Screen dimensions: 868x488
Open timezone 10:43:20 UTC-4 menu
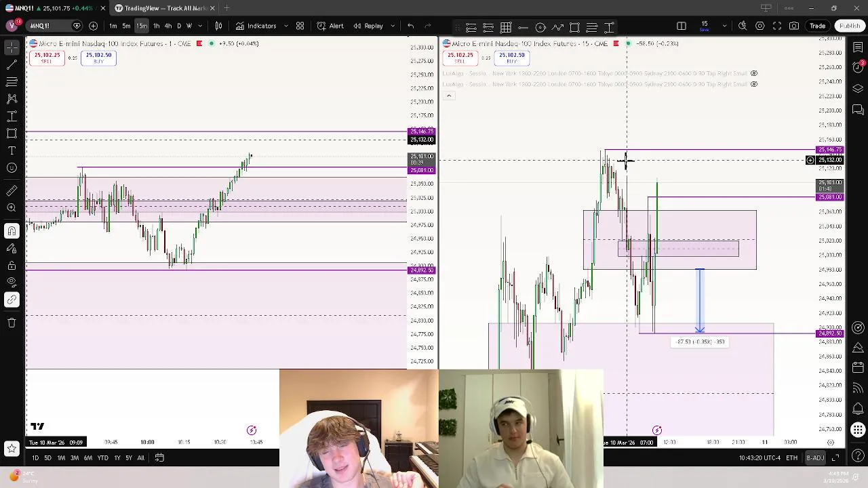pos(759,458)
